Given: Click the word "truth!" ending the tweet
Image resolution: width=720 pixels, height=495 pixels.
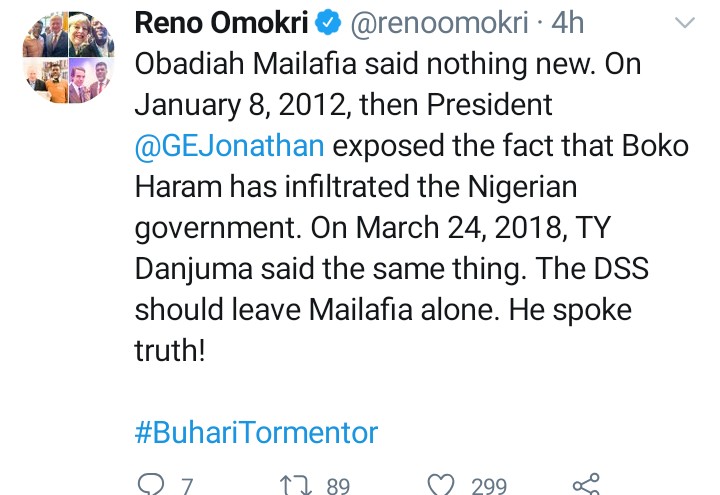Looking at the screenshot, I should pyautogui.click(x=175, y=351).
